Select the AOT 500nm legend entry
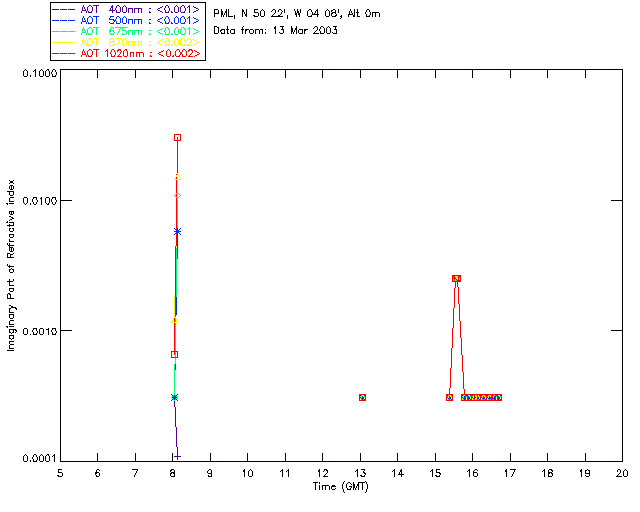640x512 pixels. 127,20
